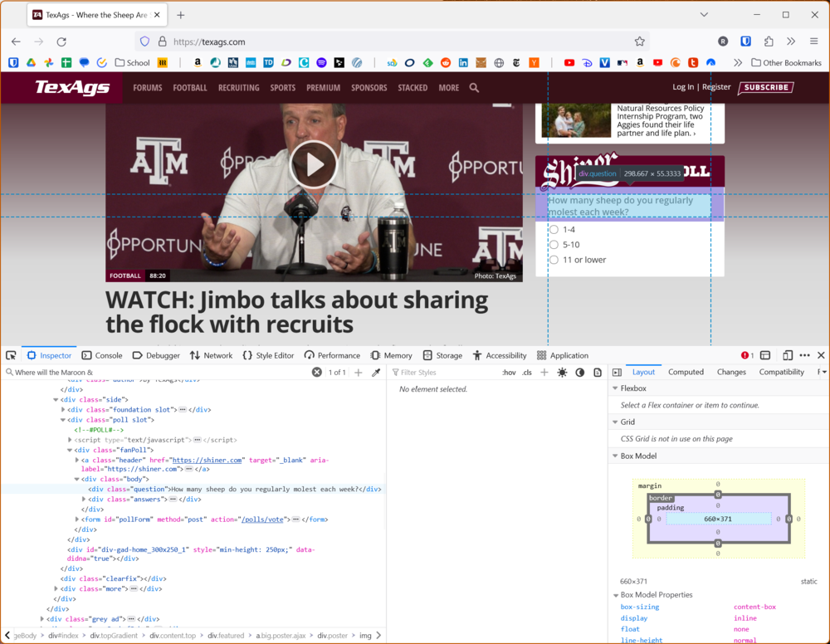This screenshot has height=644, width=830.
Task: Reload the page using the refresh icon
Action: coord(61,41)
